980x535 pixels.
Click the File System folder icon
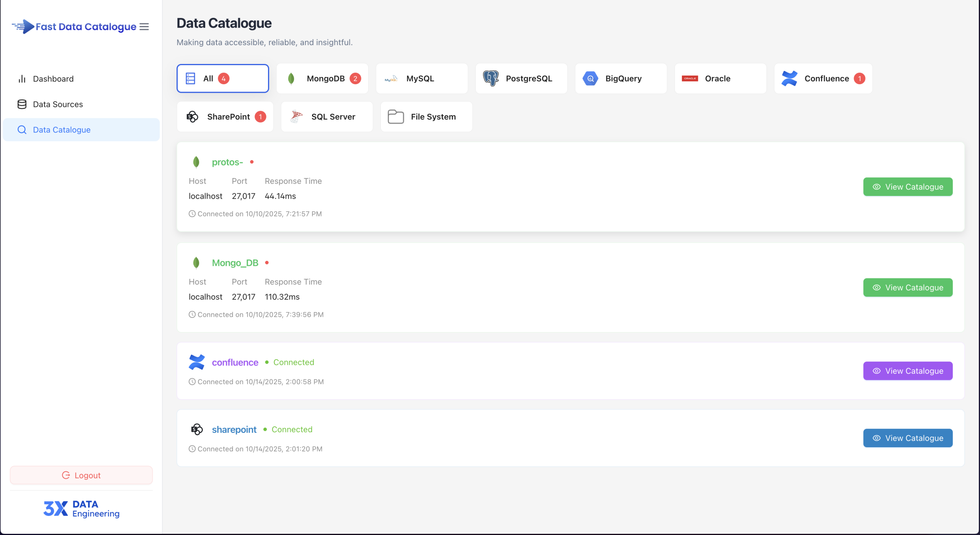(x=395, y=116)
